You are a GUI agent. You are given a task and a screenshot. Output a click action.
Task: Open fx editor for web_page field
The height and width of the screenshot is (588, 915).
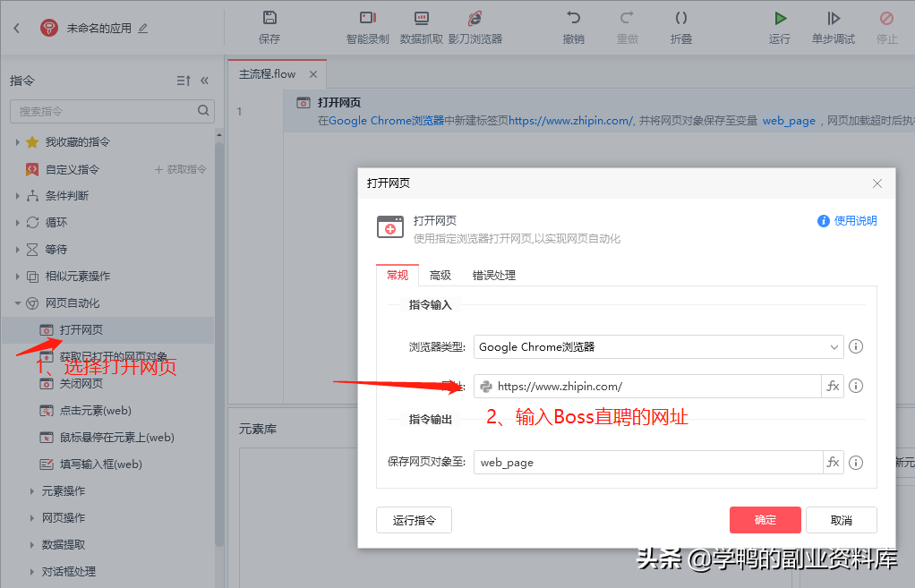tap(834, 462)
